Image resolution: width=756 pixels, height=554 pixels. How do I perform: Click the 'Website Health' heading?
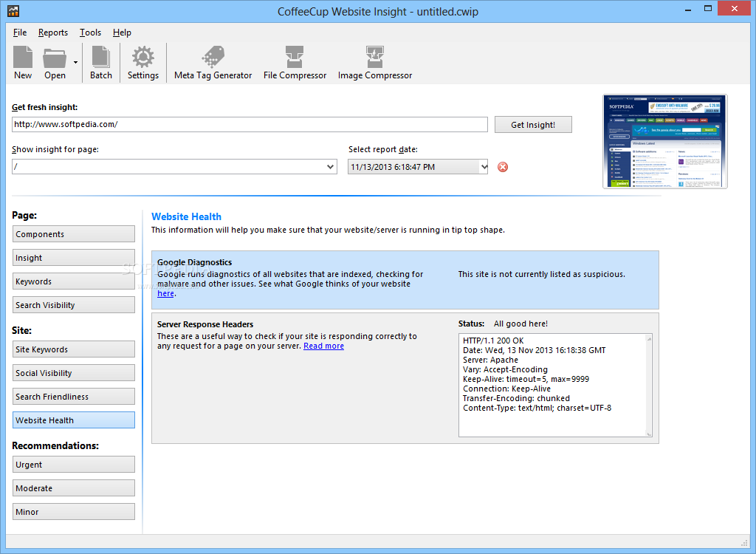[186, 216]
